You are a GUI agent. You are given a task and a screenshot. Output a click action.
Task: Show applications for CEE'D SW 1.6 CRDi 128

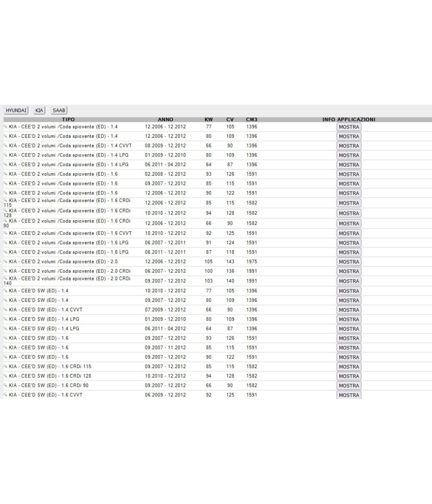349,376
